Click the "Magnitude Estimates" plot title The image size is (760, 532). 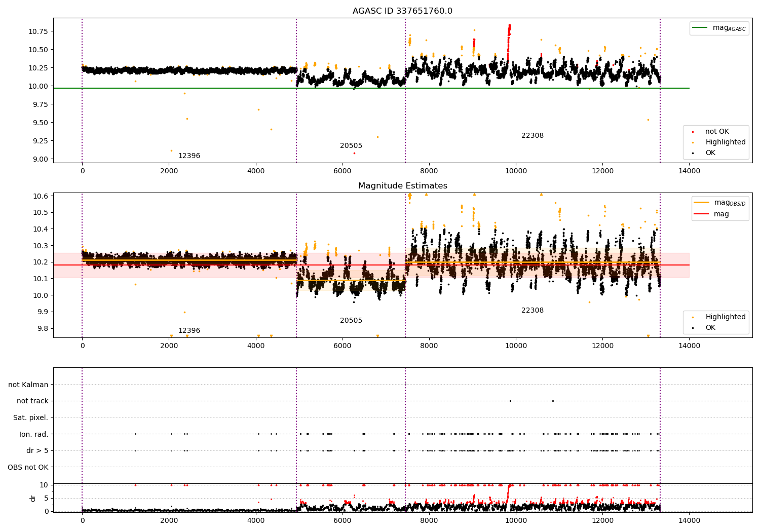402,186
